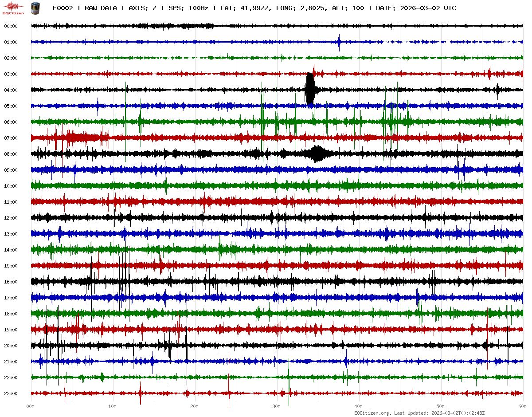This screenshot has height=417, width=532.
Task: Click the 50m tick on time axis
Action: coord(441,406)
